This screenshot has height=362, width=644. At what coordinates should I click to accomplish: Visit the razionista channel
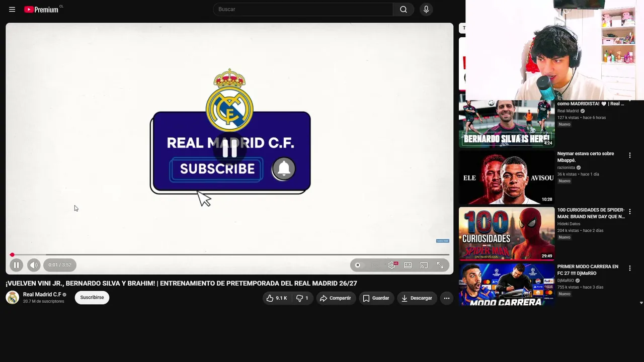[x=566, y=167]
